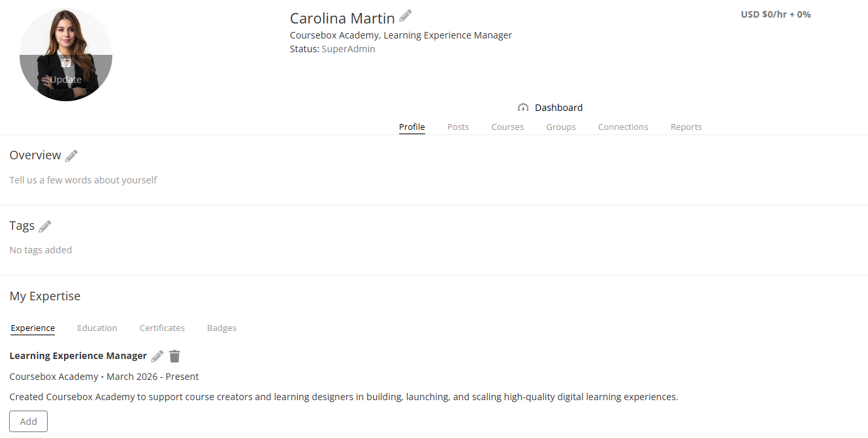Click the pencil icon next to Tags
The width and height of the screenshot is (868, 438).
[45, 226]
